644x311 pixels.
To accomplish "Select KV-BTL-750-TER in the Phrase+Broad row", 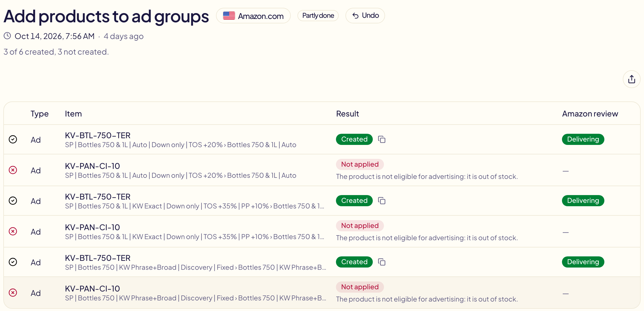I will pyautogui.click(x=98, y=258).
